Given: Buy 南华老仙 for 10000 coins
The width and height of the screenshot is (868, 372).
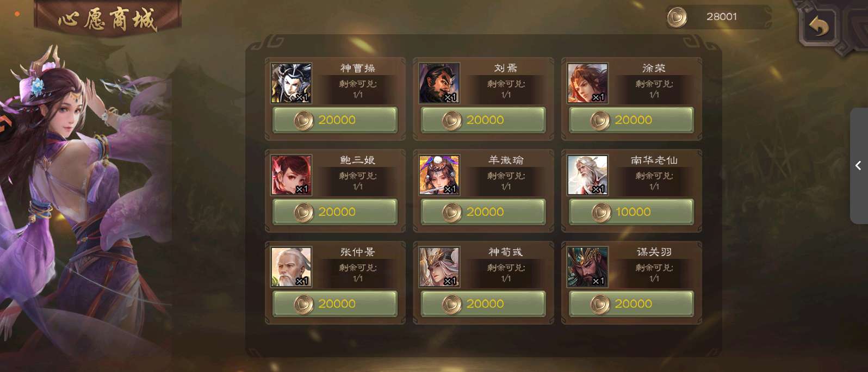Looking at the screenshot, I should pyautogui.click(x=631, y=212).
